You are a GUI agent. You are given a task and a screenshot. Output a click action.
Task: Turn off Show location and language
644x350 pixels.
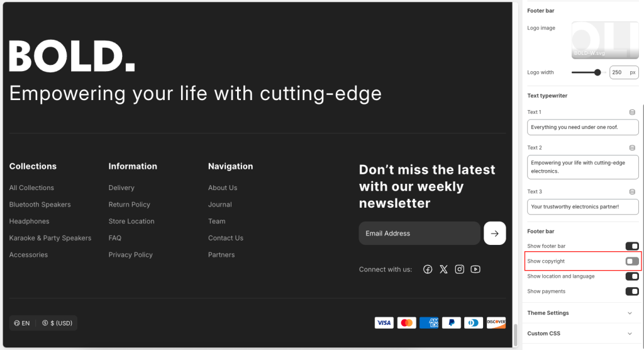click(x=631, y=276)
